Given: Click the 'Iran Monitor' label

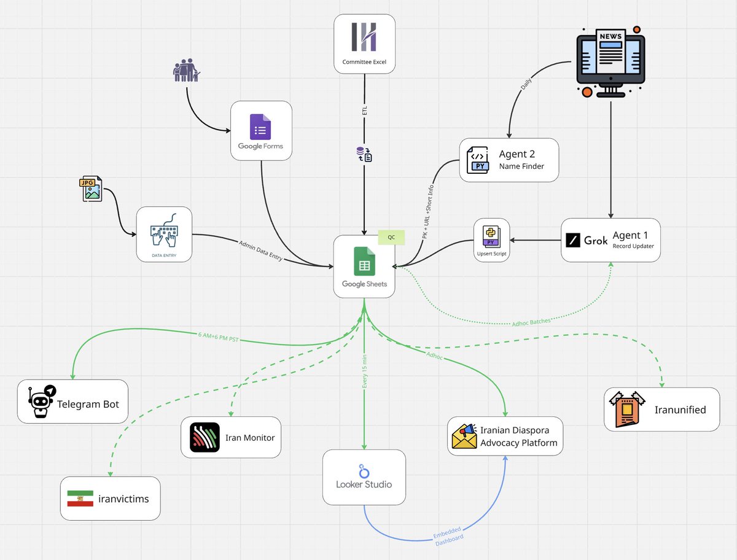Looking at the screenshot, I should (250, 437).
